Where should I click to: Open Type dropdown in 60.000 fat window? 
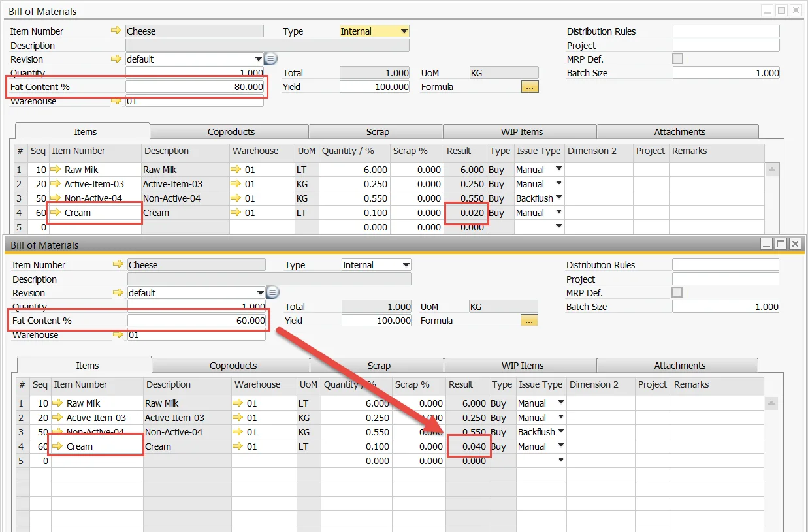pyautogui.click(x=406, y=264)
